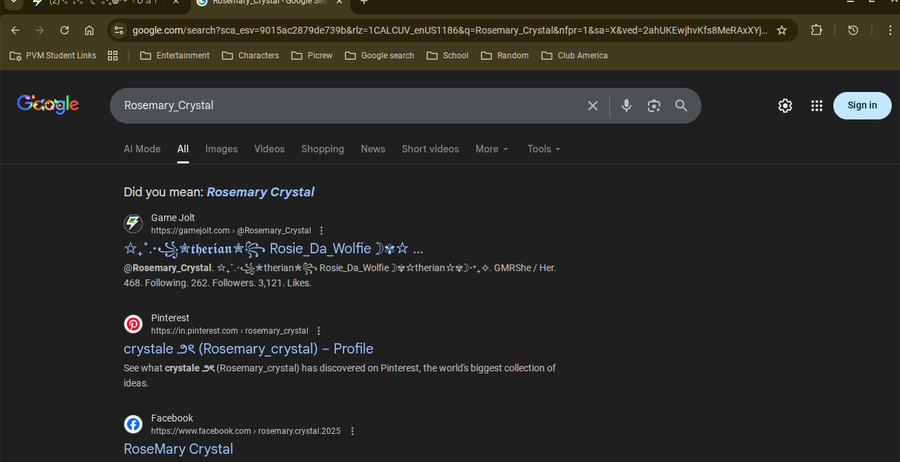900x462 pixels.
Task: Open PVM Student Links bookmark folder
Action: point(53,56)
